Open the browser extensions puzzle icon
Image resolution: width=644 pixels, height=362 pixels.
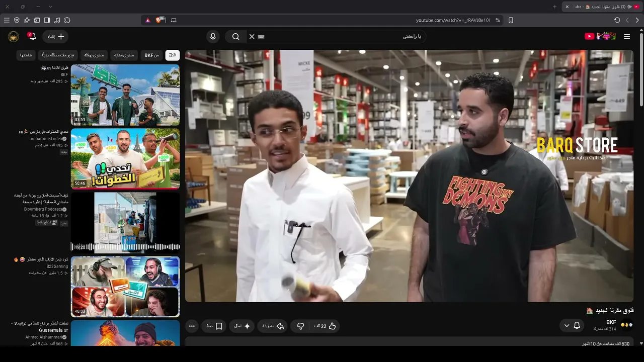coord(67,20)
